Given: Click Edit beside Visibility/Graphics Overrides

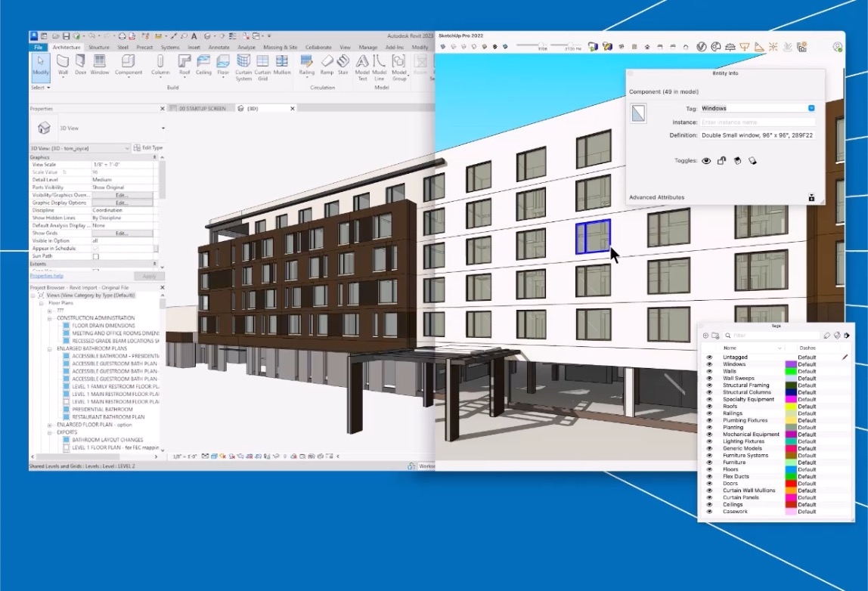Looking at the screenshot, I should click(122, 196).
